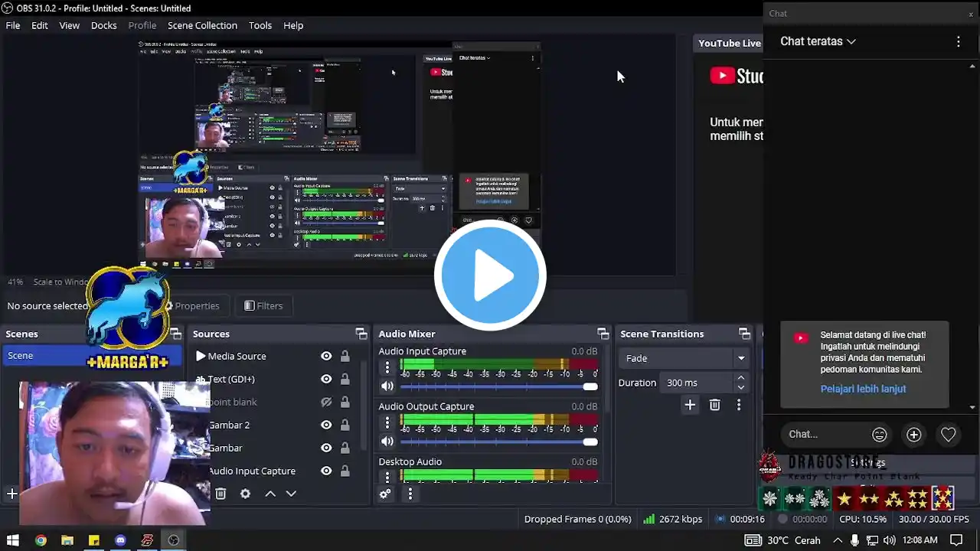Image resolution: width=980 pixels, height=551 pixels.
Task: Hide the Audio Input Capture source
Action: point(326,471)
